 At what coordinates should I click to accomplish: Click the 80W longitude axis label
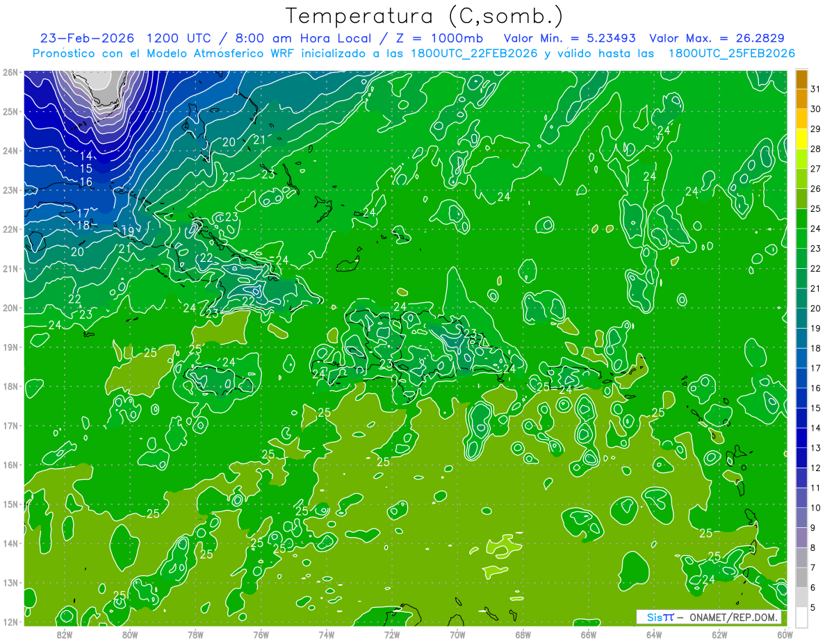tap(130, 634)
